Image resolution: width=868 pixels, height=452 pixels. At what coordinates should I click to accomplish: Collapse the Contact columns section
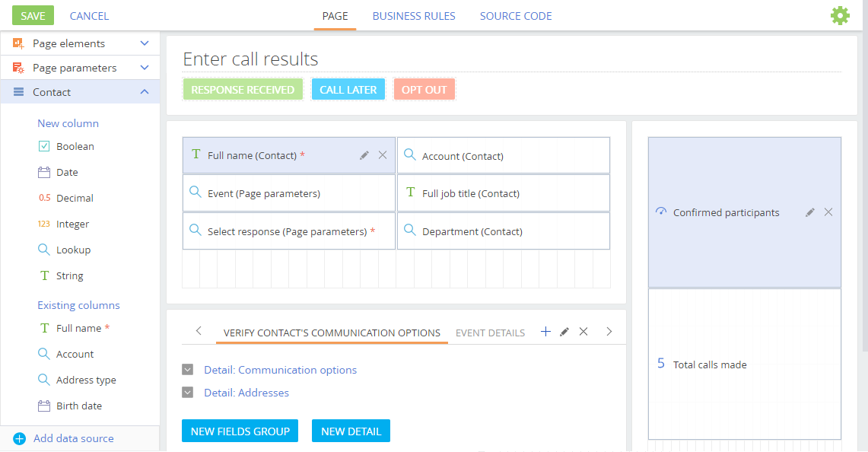click(x=145, y=91)
